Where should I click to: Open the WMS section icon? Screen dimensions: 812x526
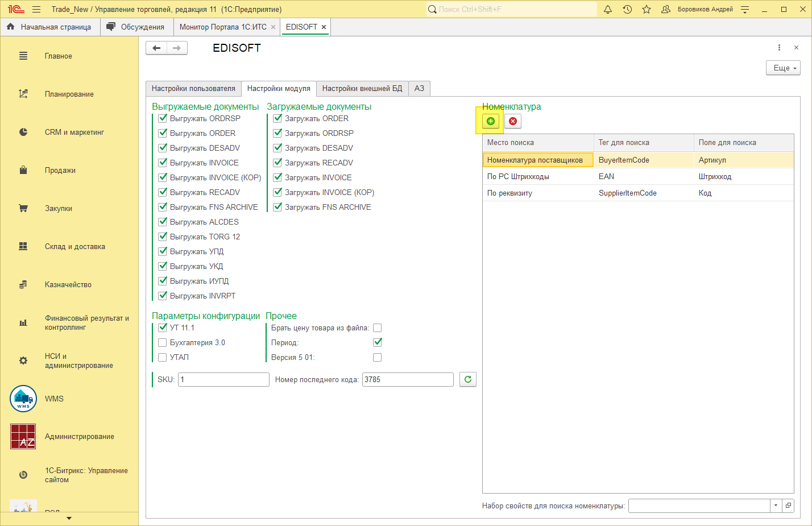(x=23, y=399)
